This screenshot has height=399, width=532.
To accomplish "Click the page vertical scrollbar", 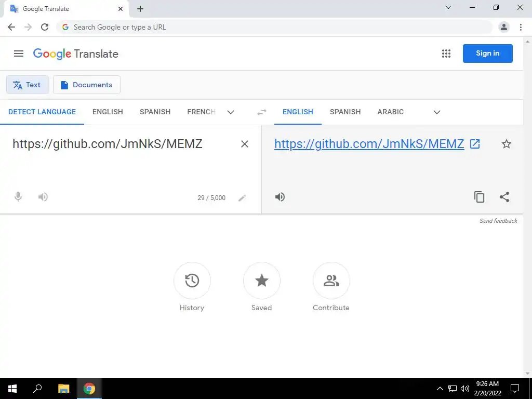I will (x=527, y=207).
